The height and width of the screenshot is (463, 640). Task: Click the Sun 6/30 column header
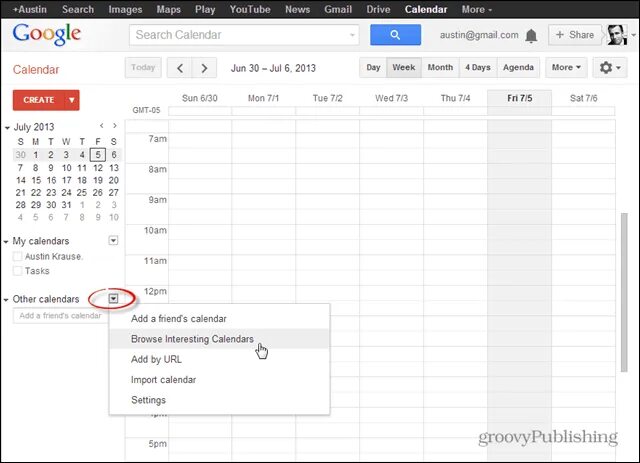coord(200,98)
